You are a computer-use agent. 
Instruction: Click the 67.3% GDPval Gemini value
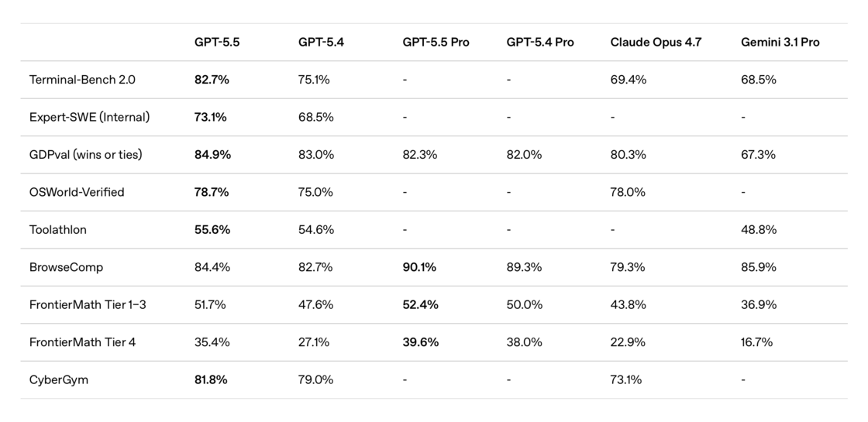[x=758, y=155]
